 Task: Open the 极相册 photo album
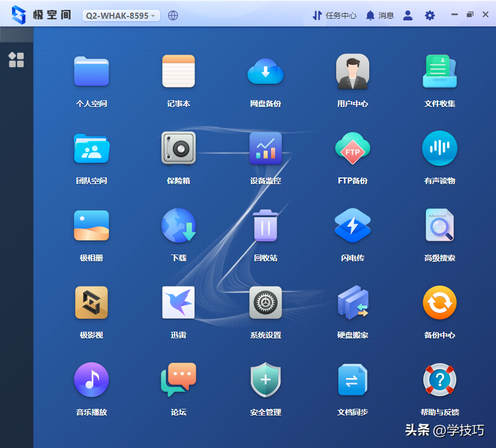point(91,225)
